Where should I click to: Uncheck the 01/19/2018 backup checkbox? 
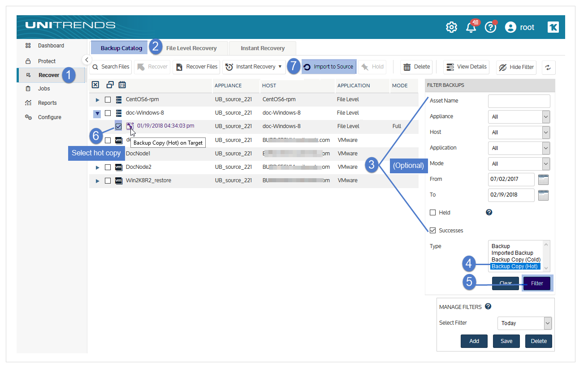click(x=118, y=127)
